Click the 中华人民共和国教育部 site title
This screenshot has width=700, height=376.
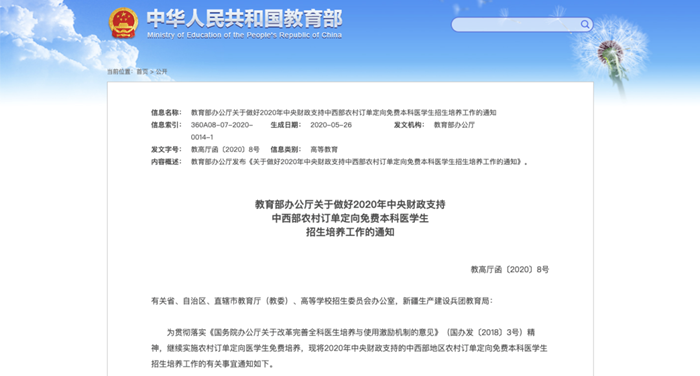tap(245, 19)
